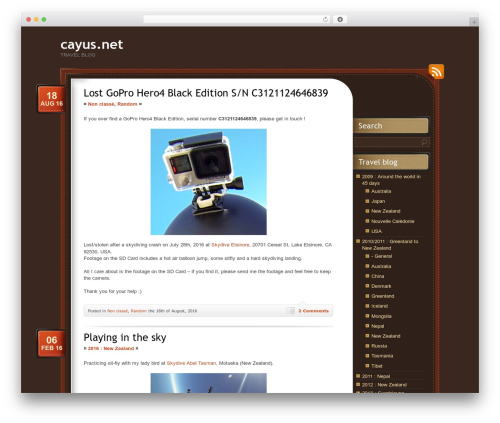Click the comments speech bubble icon

tap(290, 311)
